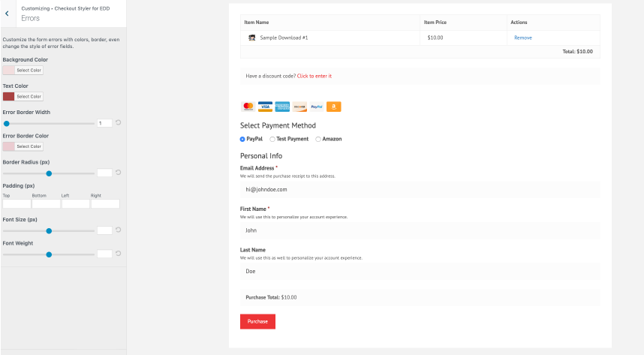Viewport: 644px width, 355px height.
Task: Click the First Name field
Action: [x=420, y=230]
